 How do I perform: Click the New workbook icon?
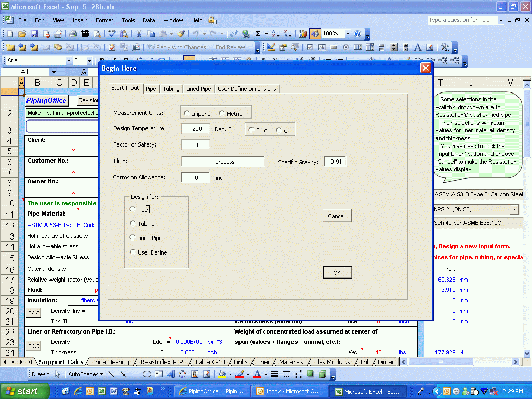(10, 34)
